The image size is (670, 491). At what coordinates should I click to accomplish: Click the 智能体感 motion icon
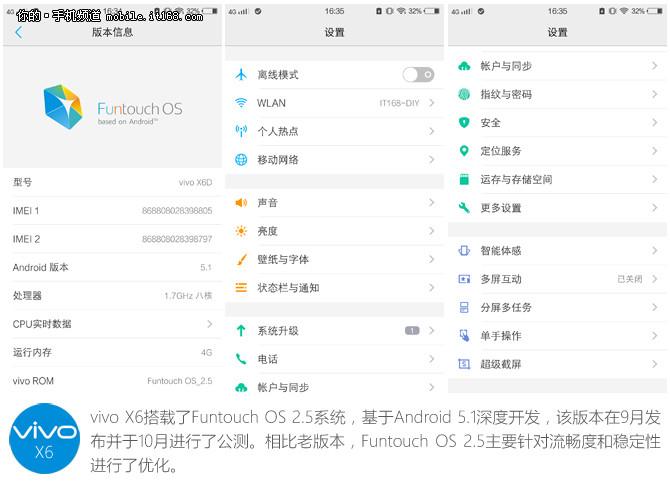[x=464, y=250]
